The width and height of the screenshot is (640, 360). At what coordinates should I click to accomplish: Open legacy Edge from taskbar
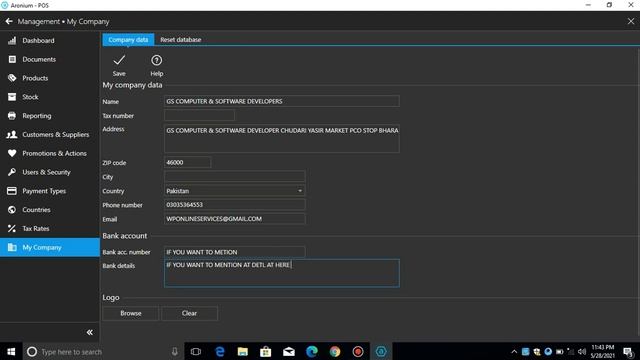click(220, 351)
